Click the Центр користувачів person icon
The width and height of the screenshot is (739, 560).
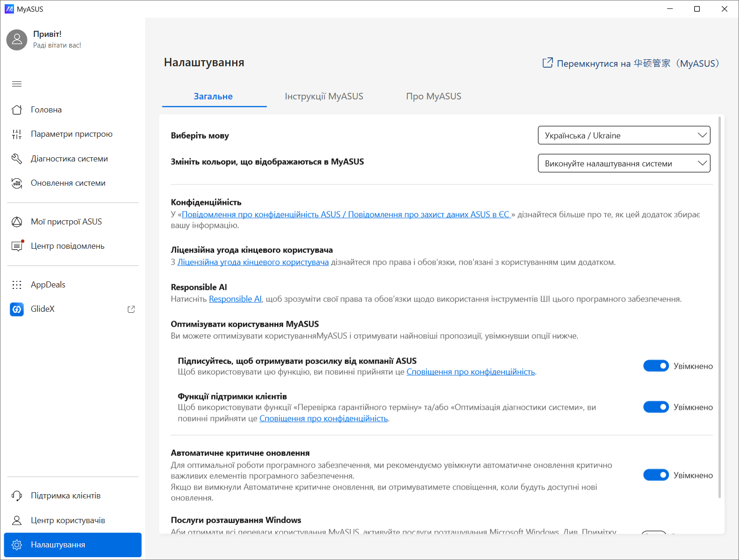click(x=17, y=520)
